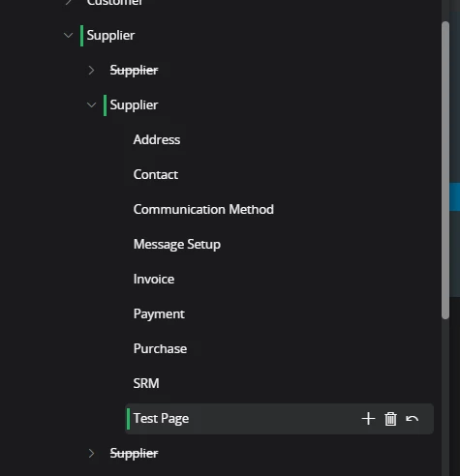Select the Contact page item
Image resolution: width=460 pixels, height=476 pixels.
coord(156,174)
